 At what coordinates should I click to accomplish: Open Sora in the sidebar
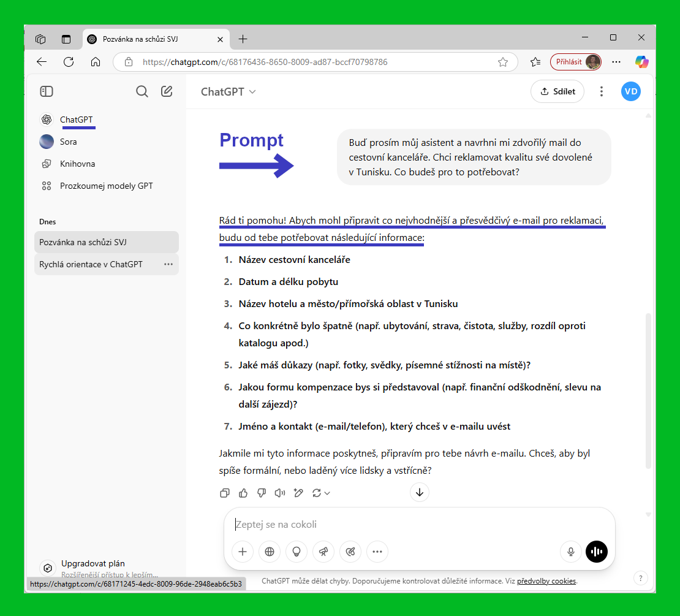tap(68, 142)
